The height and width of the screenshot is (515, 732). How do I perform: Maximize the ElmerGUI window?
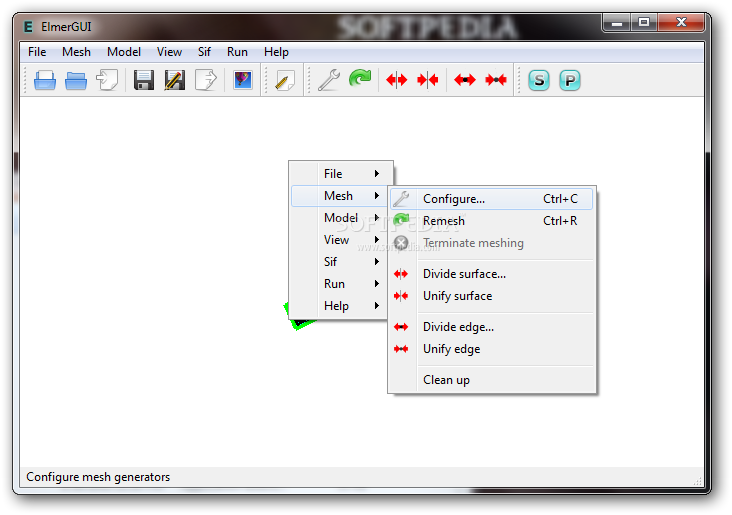[644, 22]
